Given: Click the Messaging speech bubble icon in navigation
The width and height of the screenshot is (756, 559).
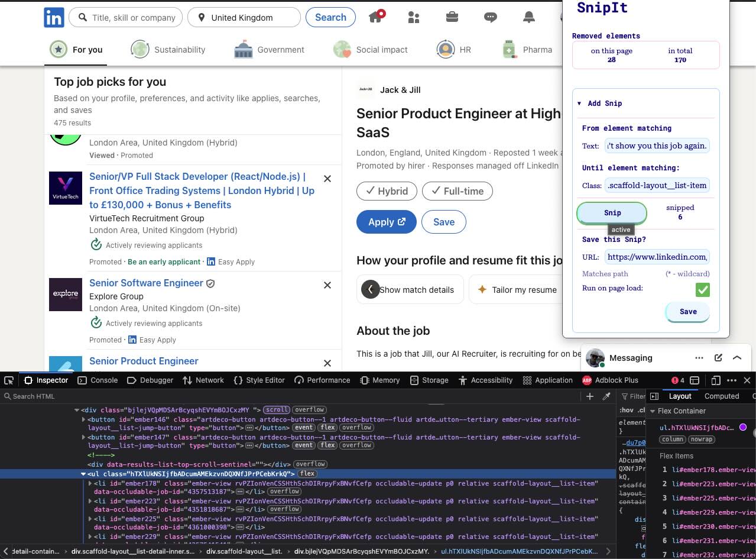Looking at the screenshot, I should (490, 17).
